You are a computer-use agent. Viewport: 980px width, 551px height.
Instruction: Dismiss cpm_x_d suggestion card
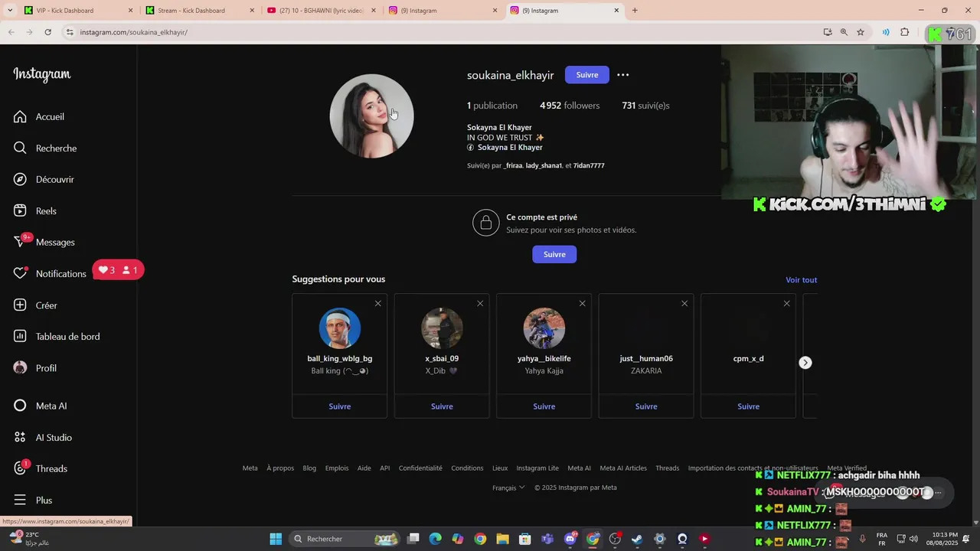tap(786, 304)
